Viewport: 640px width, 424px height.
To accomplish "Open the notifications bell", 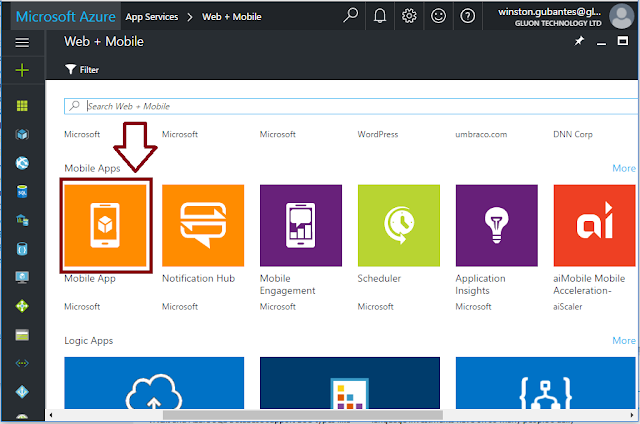I will (380, 16).
